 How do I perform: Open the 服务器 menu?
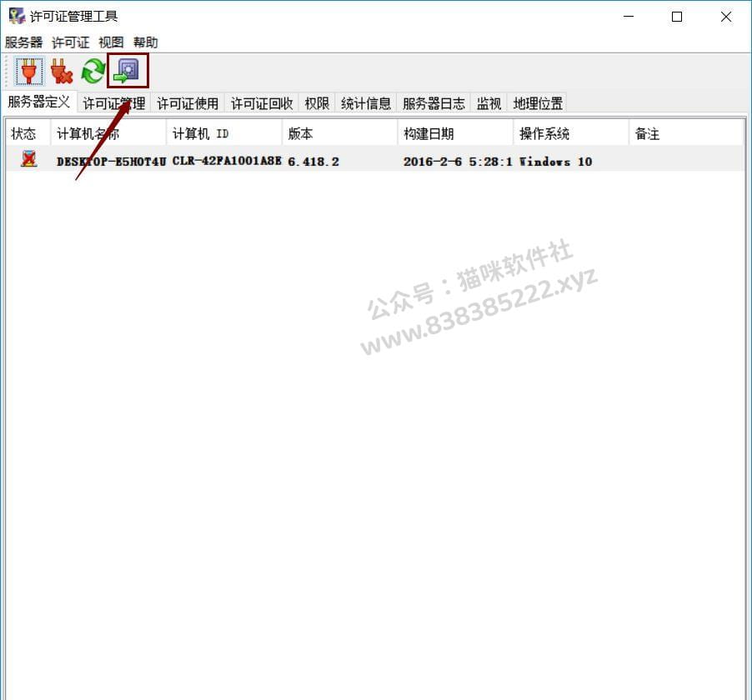pos(23,42)
